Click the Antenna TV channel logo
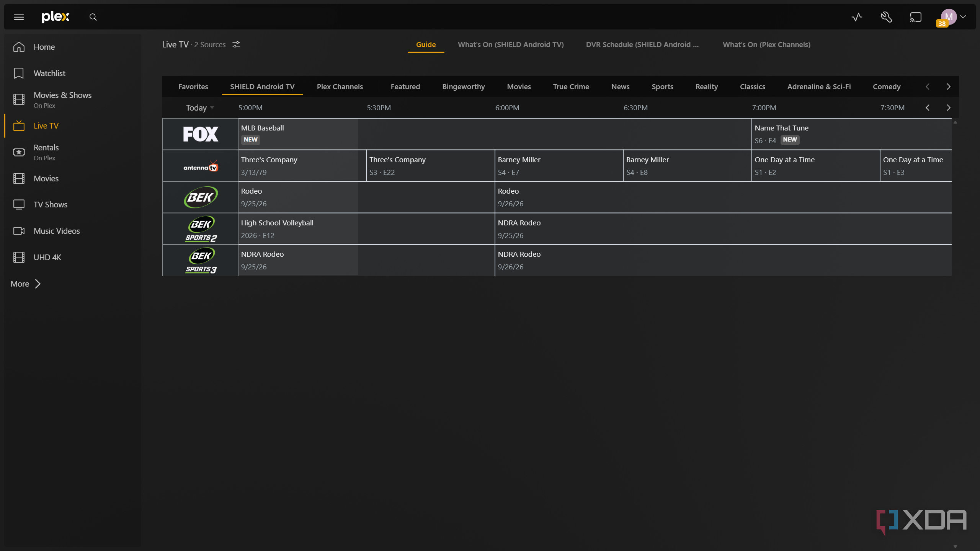 pos(201,166)
